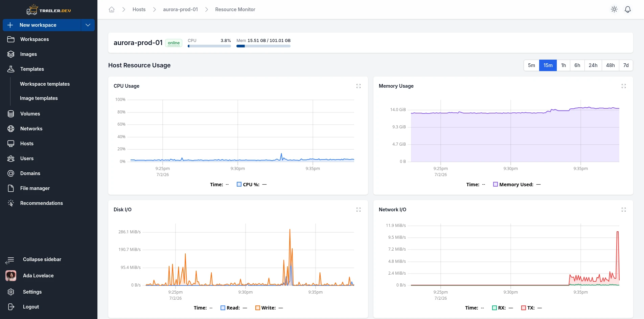Open notifications bell icon
Screen dimensions: 644x319
(x=628, y=9)
